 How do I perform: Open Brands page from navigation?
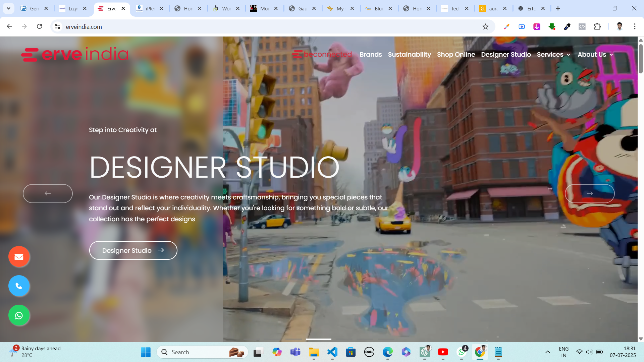tap(371, 54)
